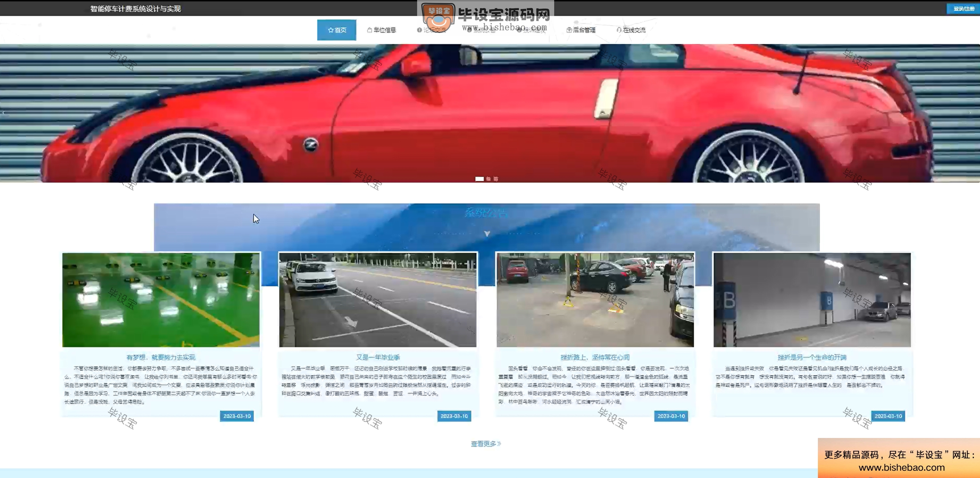Click the 查看更多 link
The image size is (980, 478).
click(x=486, y=444)
